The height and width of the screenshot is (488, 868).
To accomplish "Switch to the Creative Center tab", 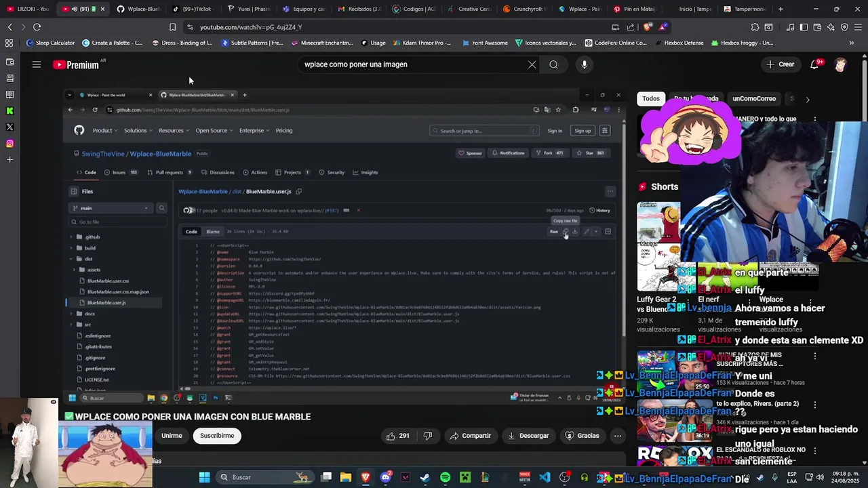I will click(x=471, y=9).
